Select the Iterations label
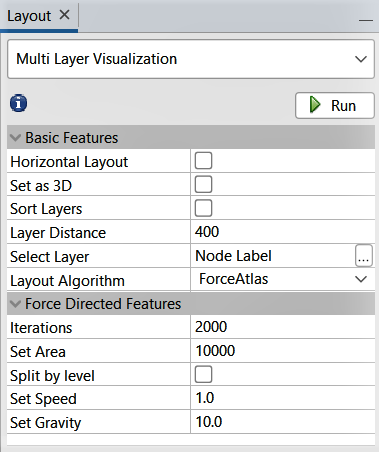This screenshot has height=452, width=379. coord(41,328)
